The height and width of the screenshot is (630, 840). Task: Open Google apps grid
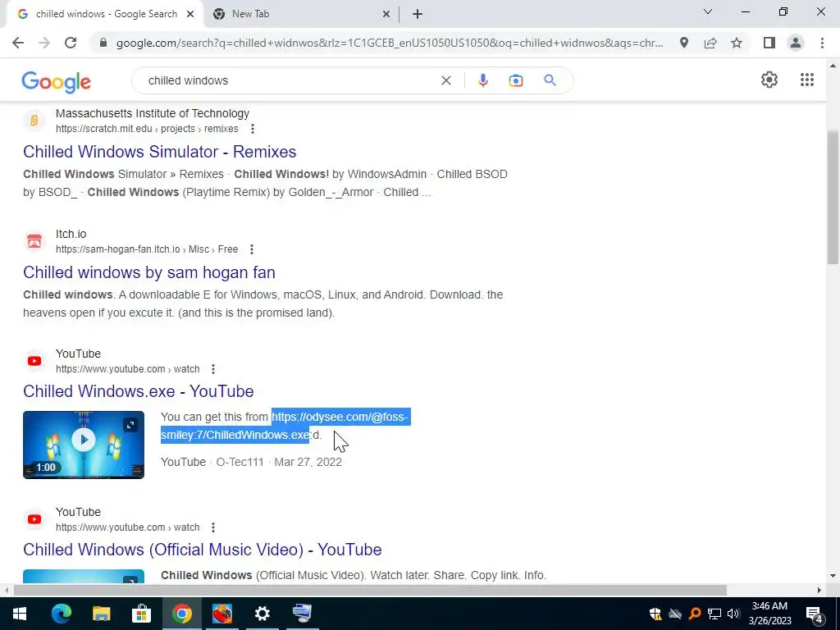coord(807,80)
